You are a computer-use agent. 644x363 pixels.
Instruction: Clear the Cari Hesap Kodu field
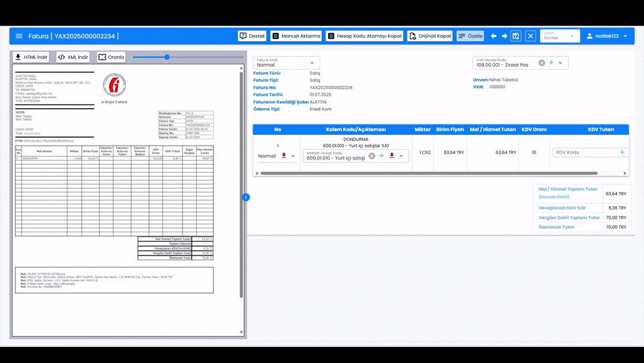point(541,63)
